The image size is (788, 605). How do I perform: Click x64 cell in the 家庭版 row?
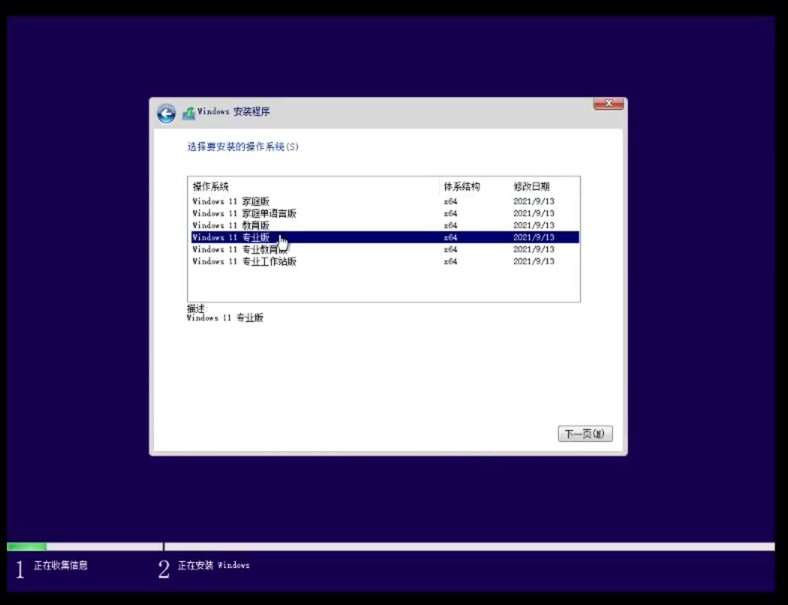pyautogui.click(x=450, y=201)
